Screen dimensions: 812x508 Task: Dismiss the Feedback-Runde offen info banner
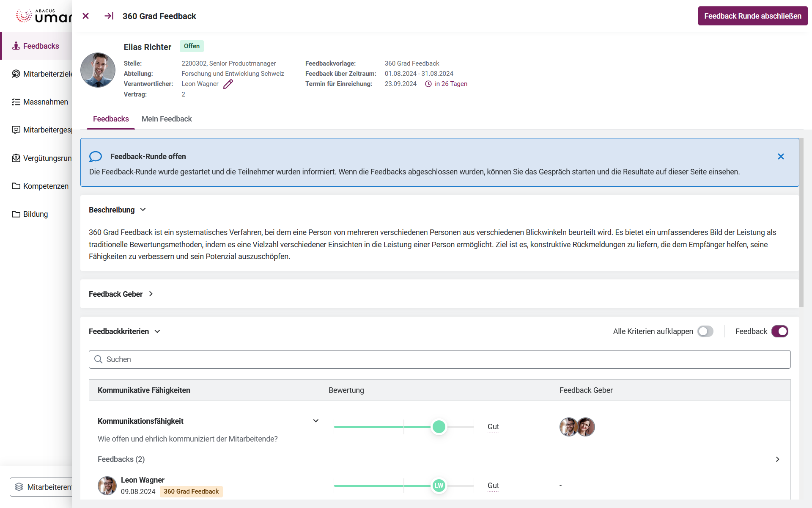[x=781, y=157]
